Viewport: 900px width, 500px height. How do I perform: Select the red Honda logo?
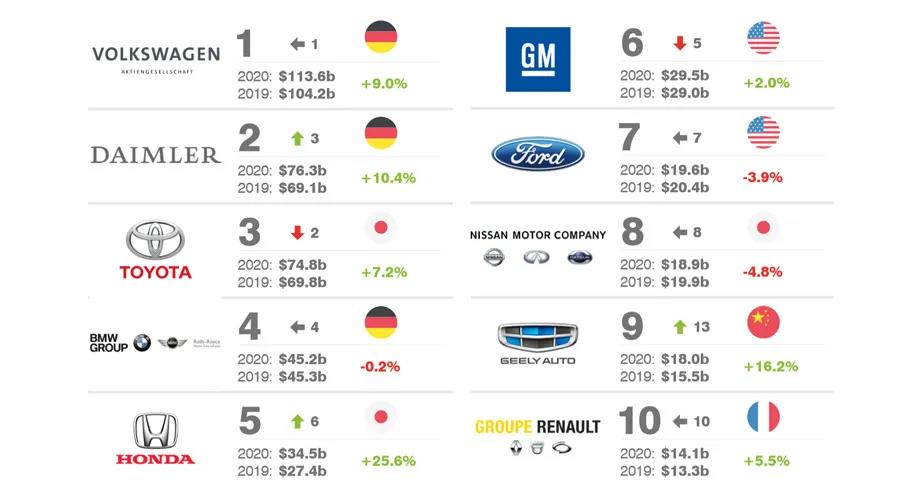[155, 439]
